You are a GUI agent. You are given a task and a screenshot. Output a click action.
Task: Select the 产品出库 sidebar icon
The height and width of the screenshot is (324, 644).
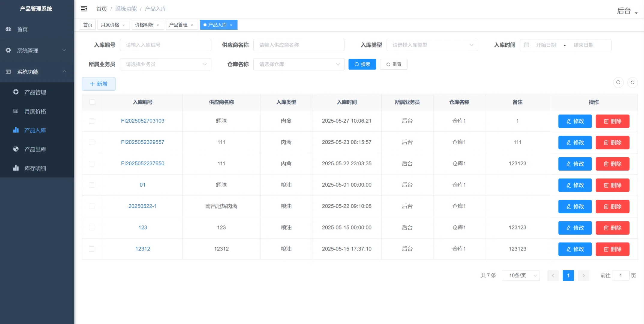(x=16, y=149)
